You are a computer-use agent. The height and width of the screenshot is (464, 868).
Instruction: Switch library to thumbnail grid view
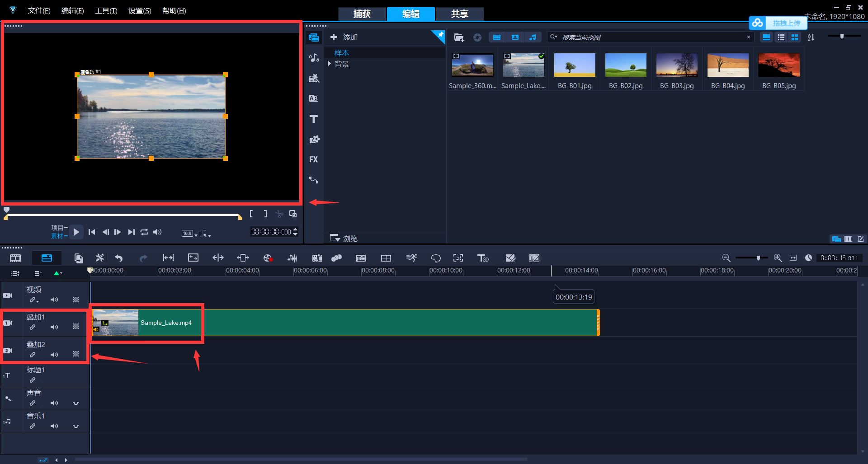795,37
